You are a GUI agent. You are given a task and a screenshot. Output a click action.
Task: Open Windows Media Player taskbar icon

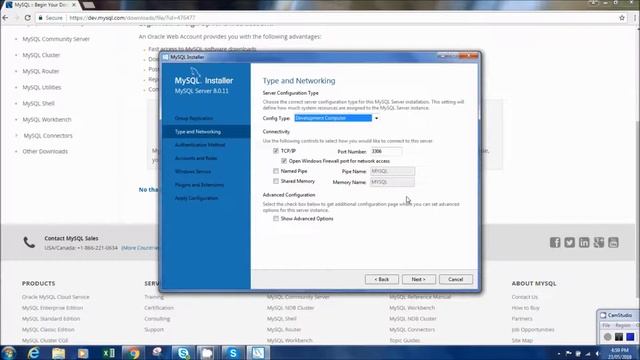[x=83, y=353]
